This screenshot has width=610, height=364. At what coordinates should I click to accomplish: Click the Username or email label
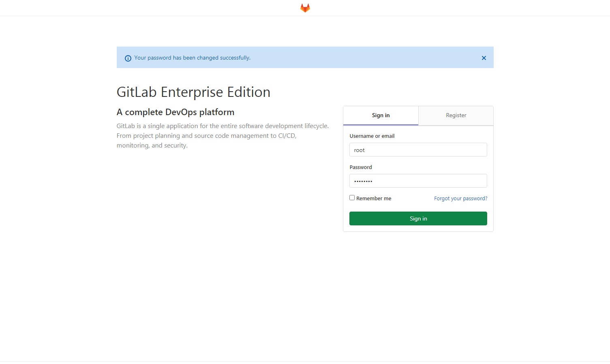[x=372, y=136]
